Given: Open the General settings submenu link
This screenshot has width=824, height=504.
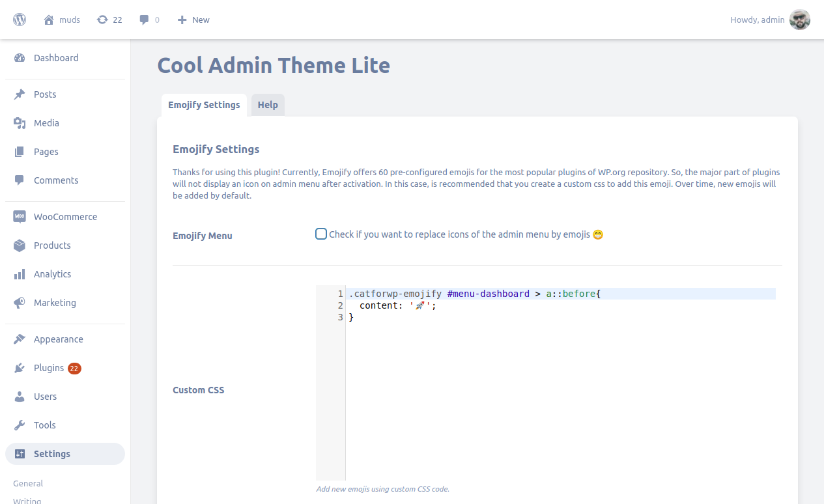Looking at the screenshot, I should 28,484.
